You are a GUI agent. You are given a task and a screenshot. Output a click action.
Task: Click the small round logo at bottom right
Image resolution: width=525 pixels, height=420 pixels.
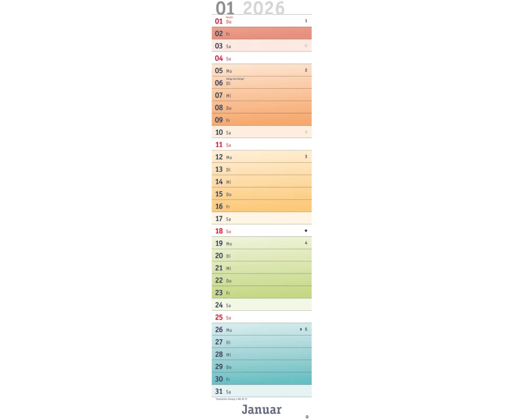point(307,417)
